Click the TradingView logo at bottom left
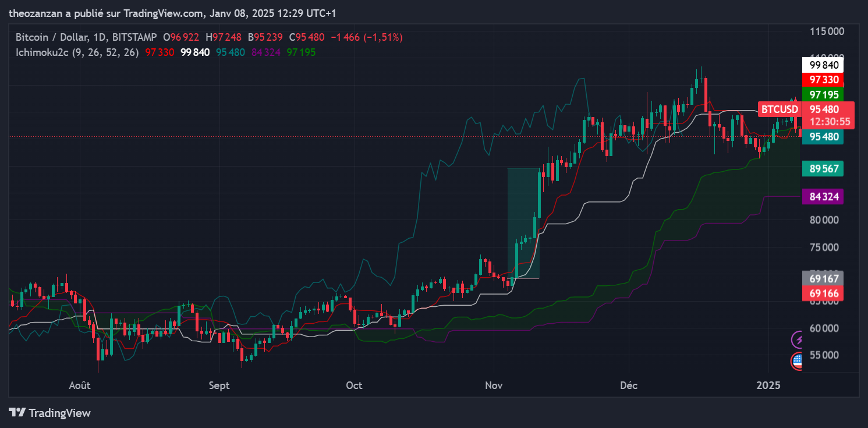 50,413
